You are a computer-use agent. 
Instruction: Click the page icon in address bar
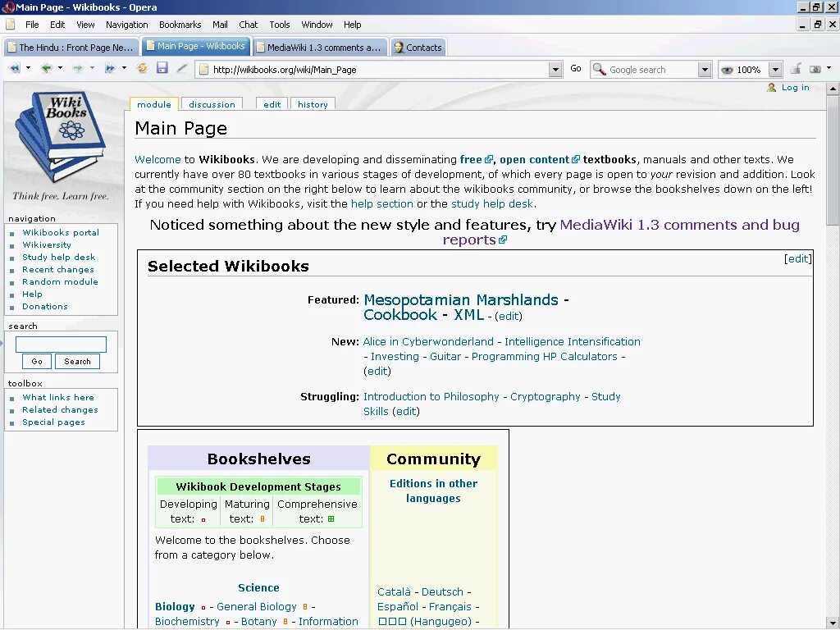point(203,69)
